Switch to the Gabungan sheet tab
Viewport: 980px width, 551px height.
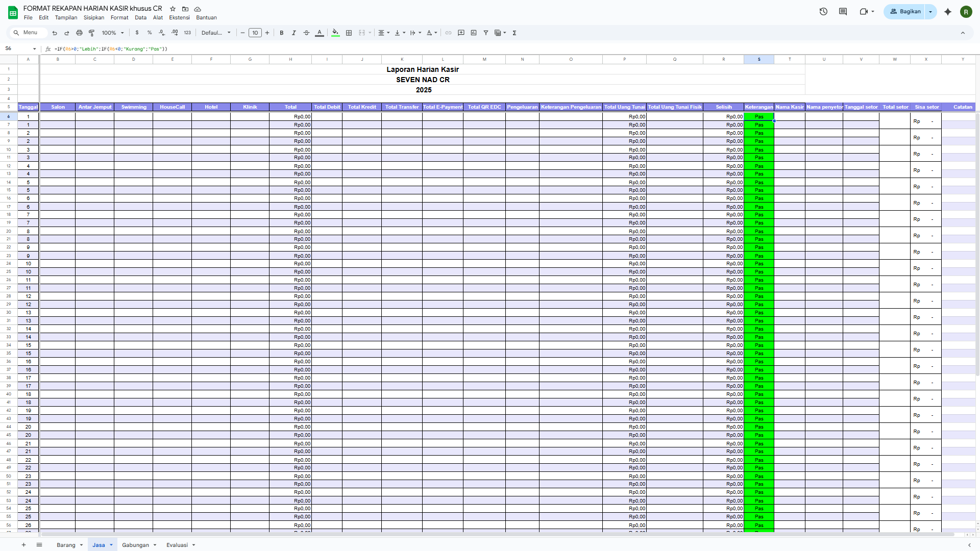point(135,545)
